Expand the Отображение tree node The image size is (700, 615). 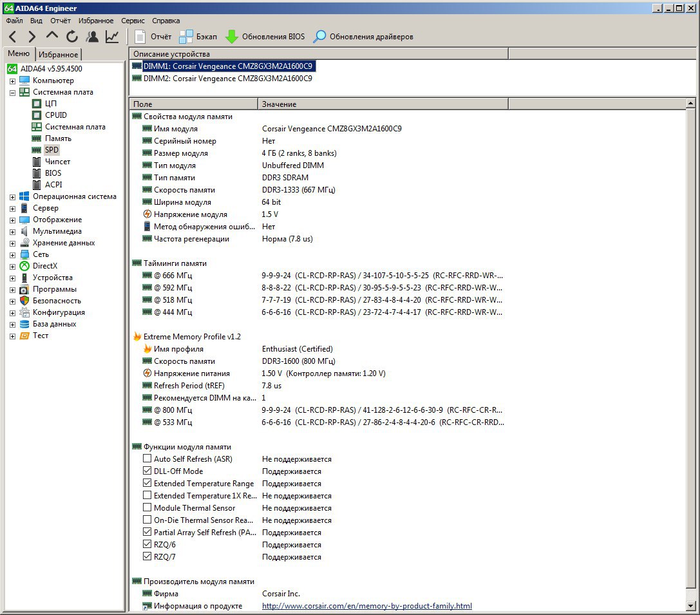click(x=12, y=220)
